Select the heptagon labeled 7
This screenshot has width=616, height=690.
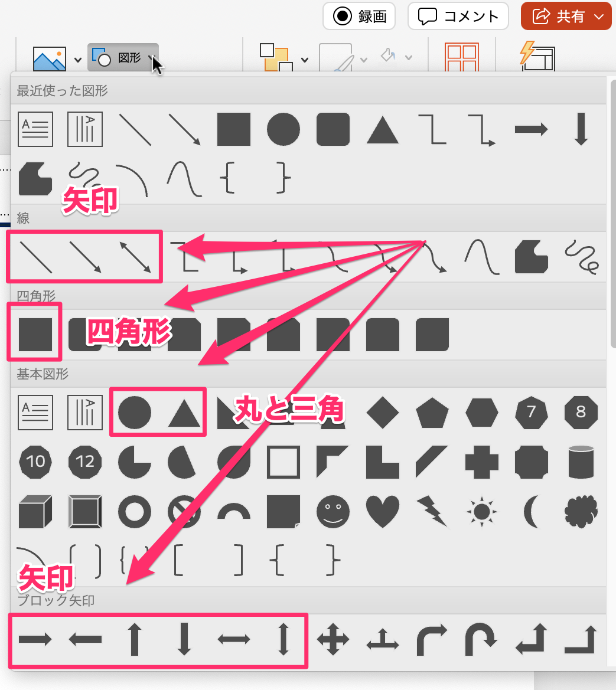pyautogui.click(x=532, y=413)
